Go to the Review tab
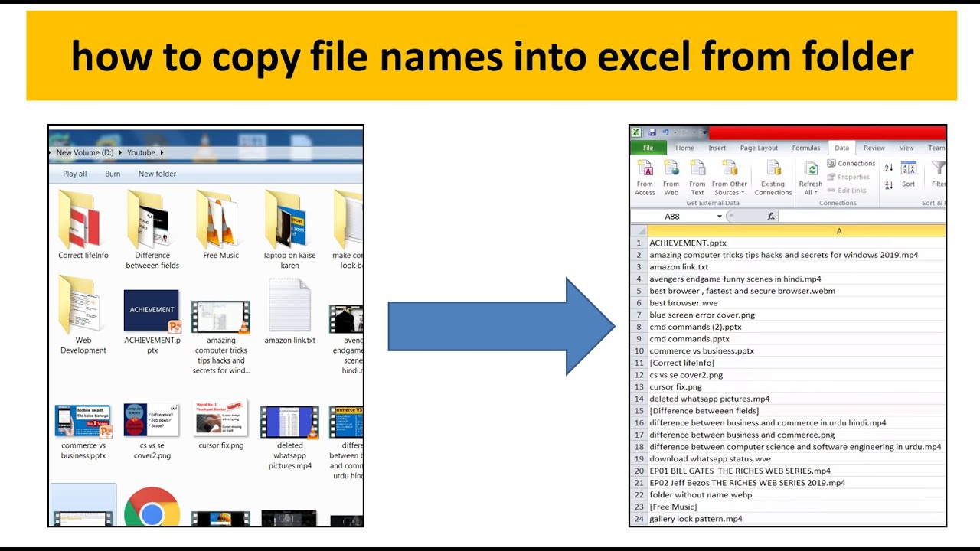980x551 pixels. click(x=874, y=148)
